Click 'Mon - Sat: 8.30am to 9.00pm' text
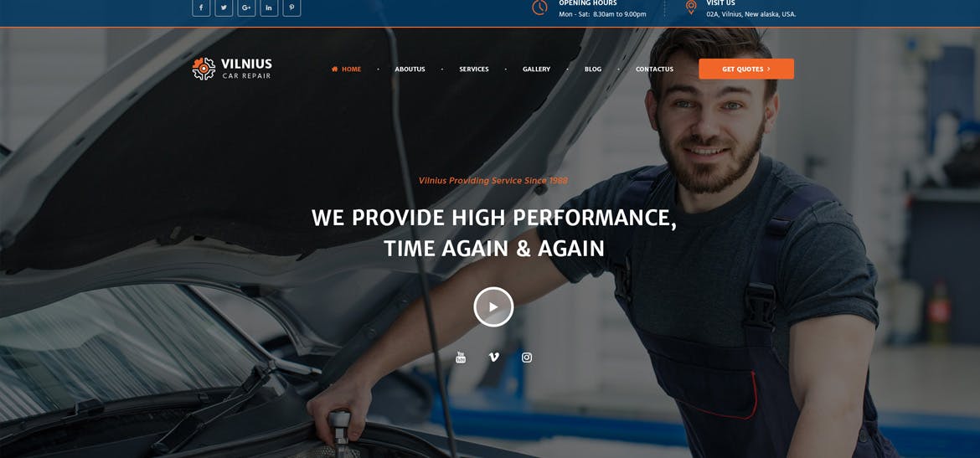Viewport: 980px width, 458px height. 602,14
